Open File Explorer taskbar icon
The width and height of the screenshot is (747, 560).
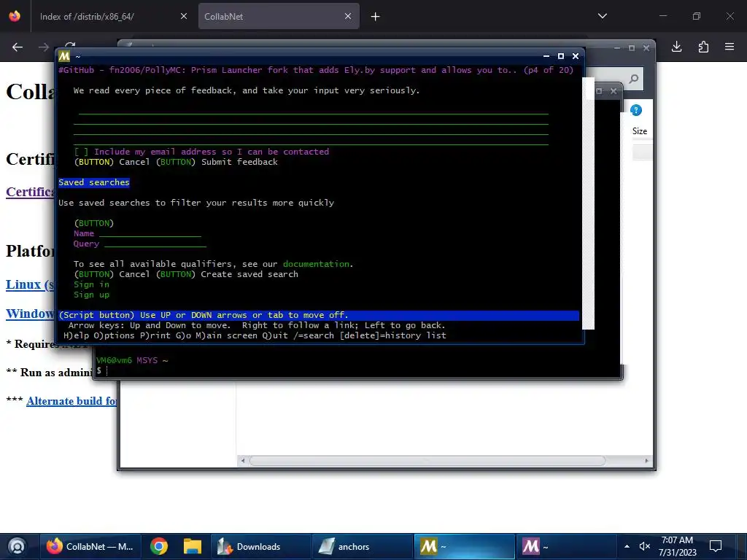click(193, 546)
